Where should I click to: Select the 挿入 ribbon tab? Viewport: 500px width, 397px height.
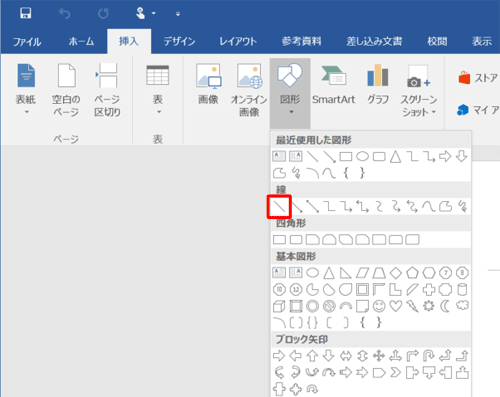pos(129,41)
